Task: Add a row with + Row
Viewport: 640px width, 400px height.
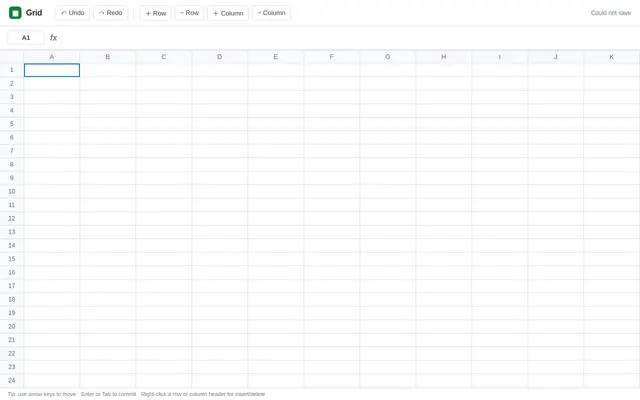Action: [156, 13]
